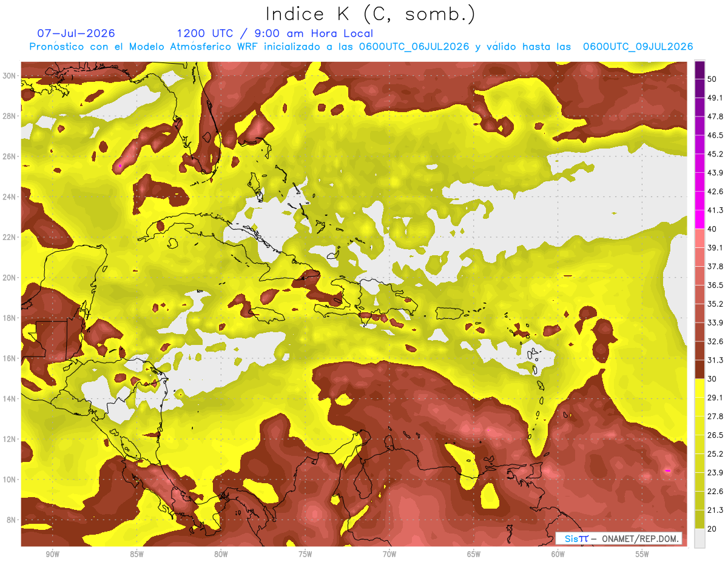
Task: Click the colorbar value label 22.6
Action: point(715,491)
